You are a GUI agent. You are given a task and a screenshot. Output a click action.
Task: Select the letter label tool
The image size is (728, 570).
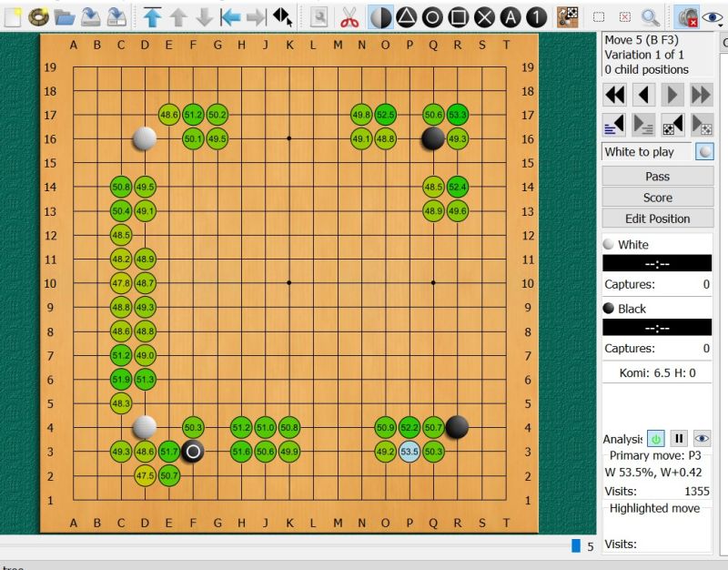512,16
